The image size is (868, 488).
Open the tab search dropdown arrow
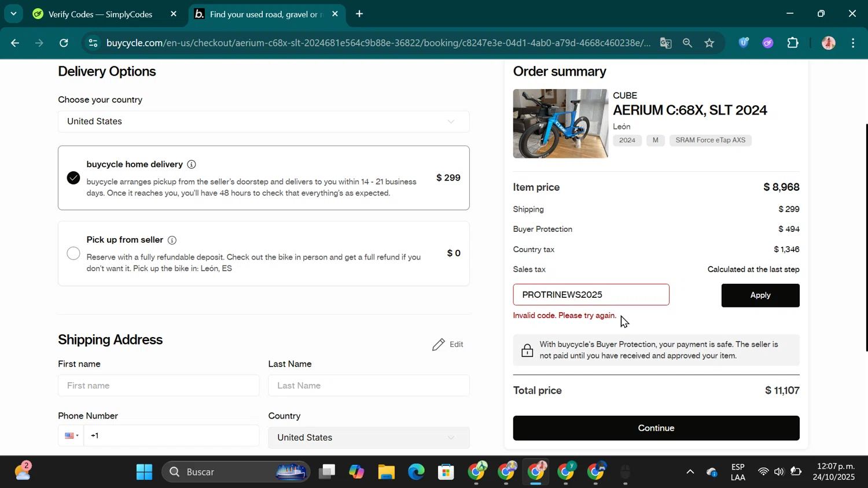pos(13,13)
